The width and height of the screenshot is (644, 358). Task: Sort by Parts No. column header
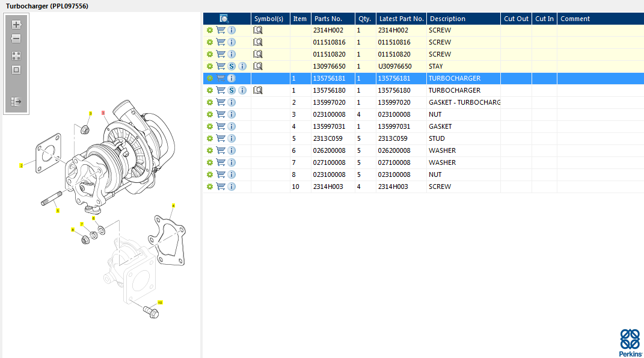tap(333, 19)
